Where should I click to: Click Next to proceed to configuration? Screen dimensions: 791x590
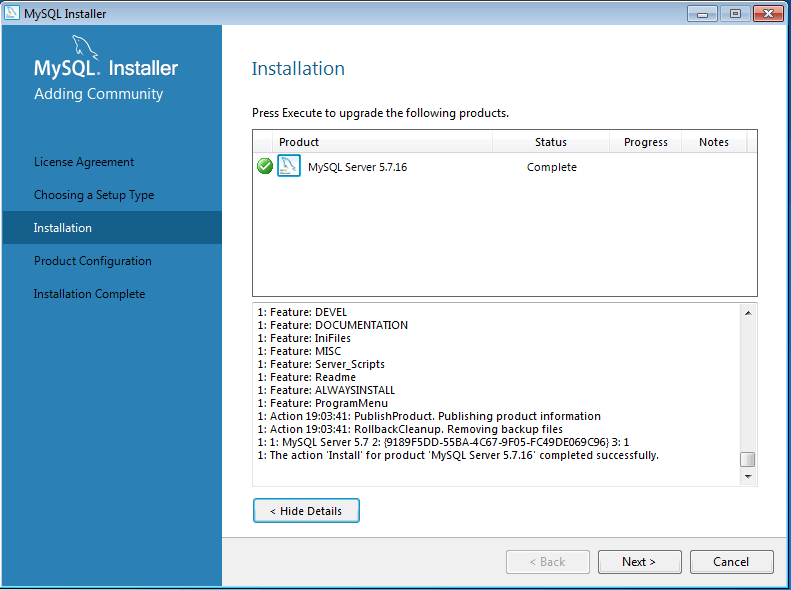[x=639, y=562]
